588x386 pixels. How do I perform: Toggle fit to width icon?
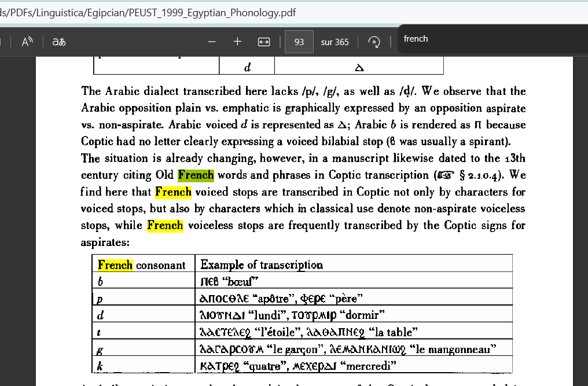tap(264, 42)
